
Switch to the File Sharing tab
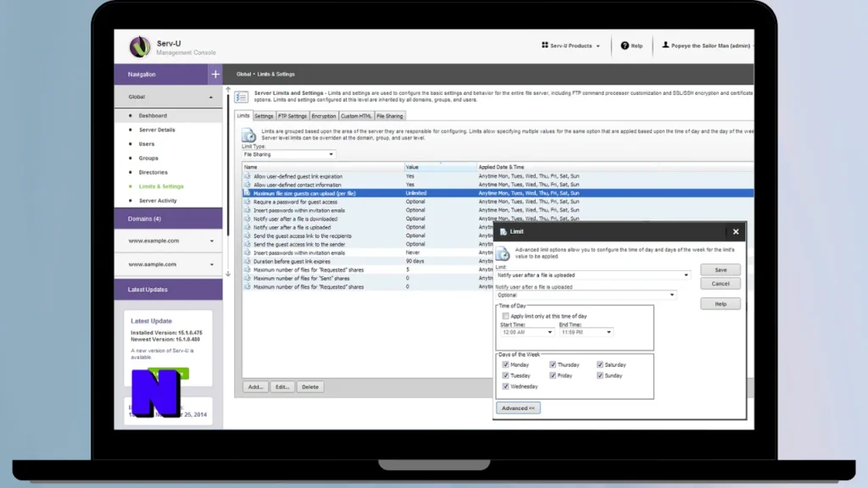[x=390, y=116]
